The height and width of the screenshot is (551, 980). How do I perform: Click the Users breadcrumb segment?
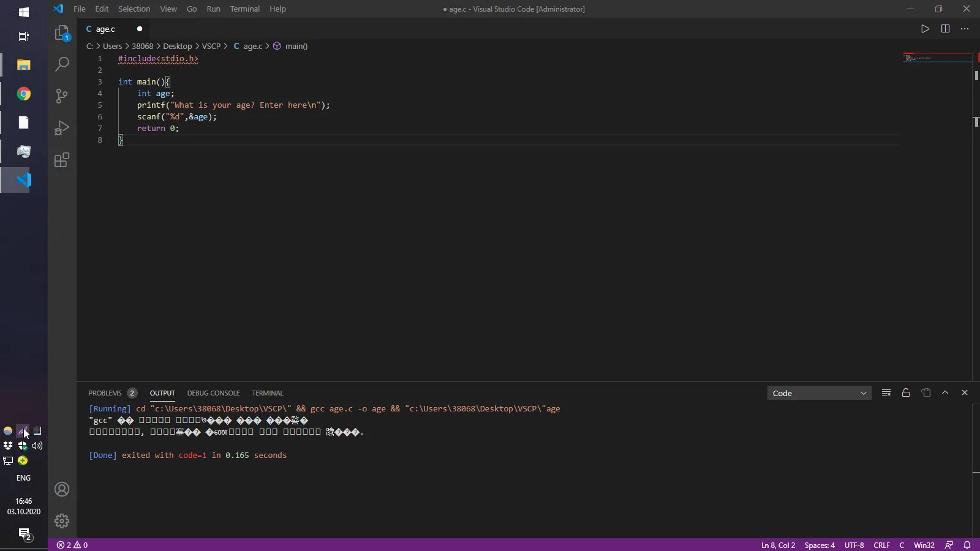pyautogui.click(x=112, y=47)
